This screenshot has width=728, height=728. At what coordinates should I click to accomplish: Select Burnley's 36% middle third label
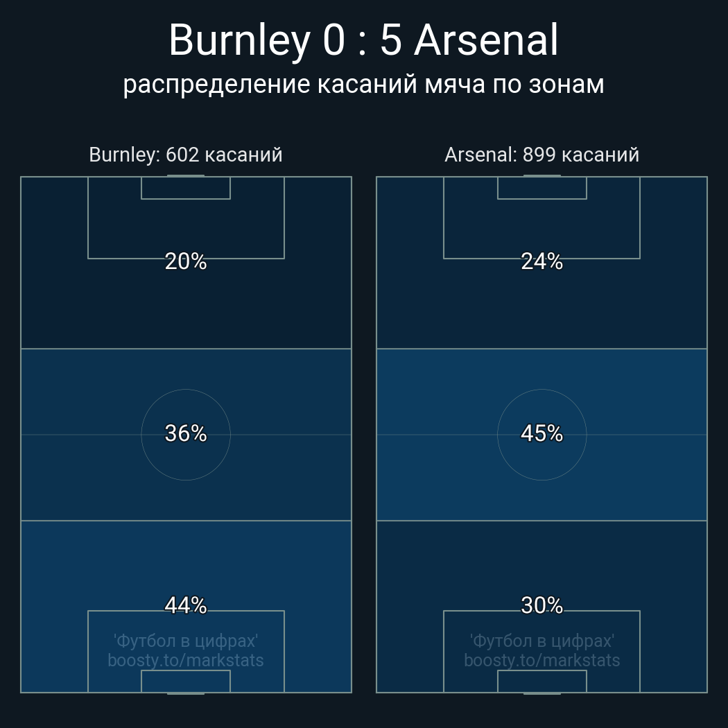pos(186,433)
